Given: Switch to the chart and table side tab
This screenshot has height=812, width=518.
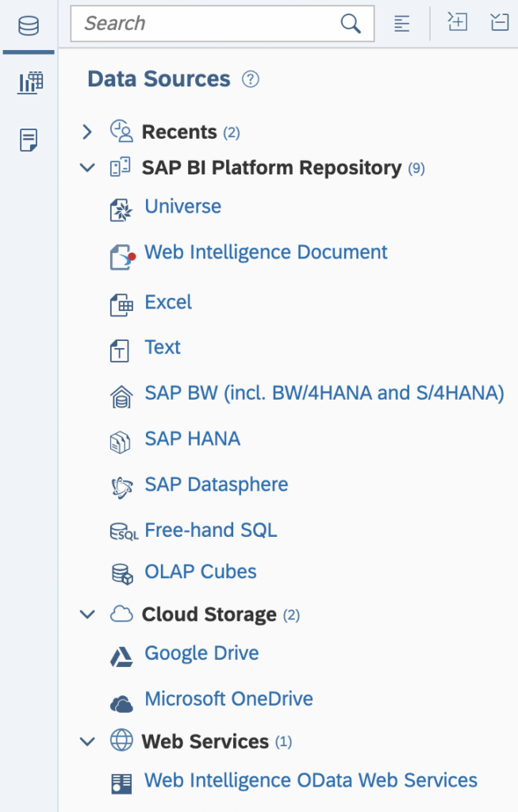Looking at the screenshot, I should point(30,82).
